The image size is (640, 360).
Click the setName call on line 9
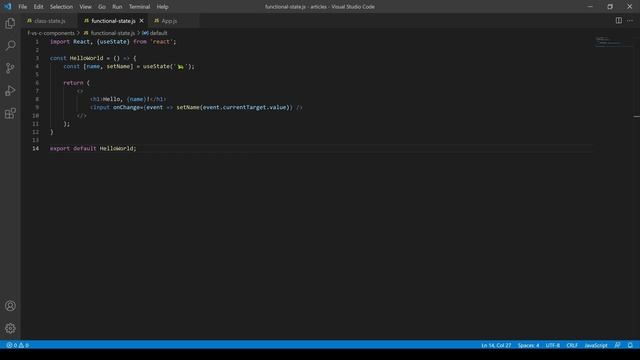pos(188,107)
